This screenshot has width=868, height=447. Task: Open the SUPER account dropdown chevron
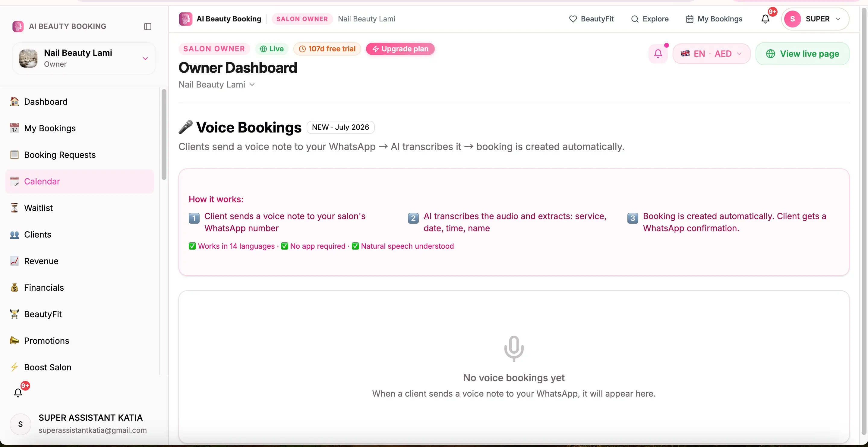[x=838, y=19]
